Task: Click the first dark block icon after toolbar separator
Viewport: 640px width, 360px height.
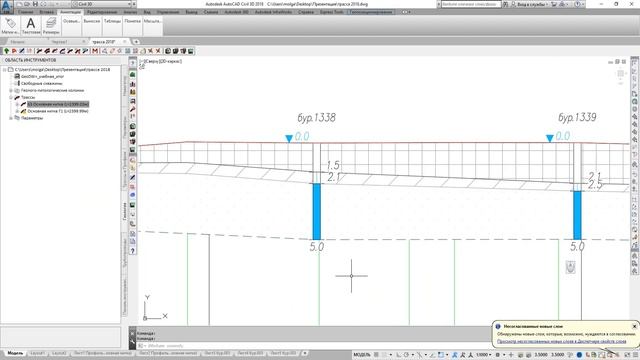Action: pyautogui.click(x=167, y=51)
